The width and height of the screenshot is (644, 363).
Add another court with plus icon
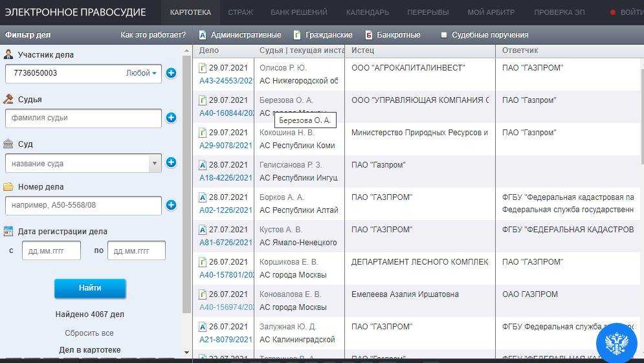tap(172, 162)
